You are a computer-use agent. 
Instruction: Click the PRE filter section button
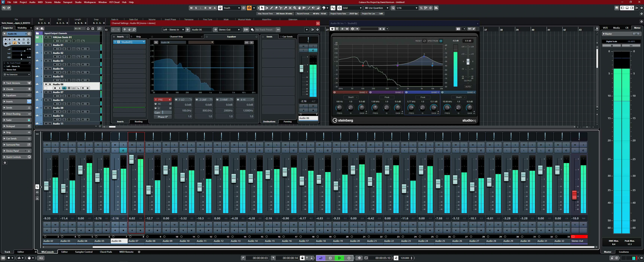163,99
